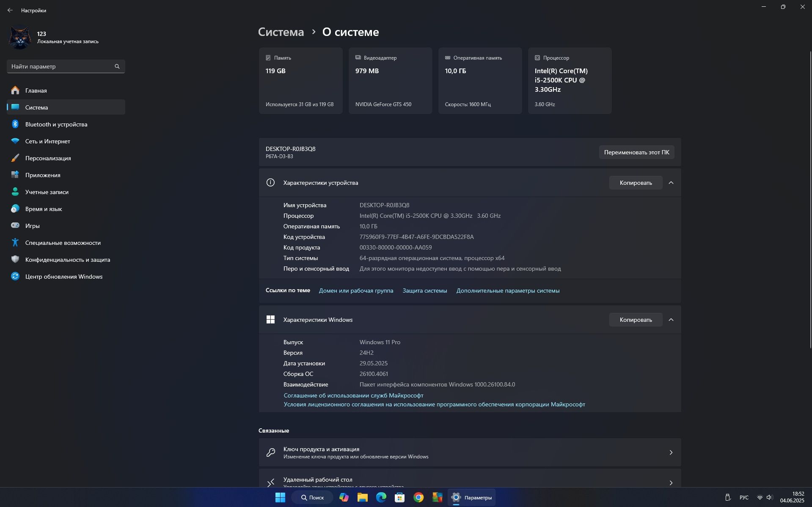Click the Игры gamepad icon

[x=15, y=226]
